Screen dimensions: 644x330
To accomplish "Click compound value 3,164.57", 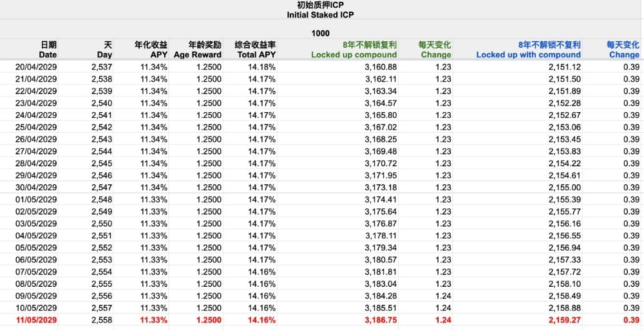I will pos(381,103).
